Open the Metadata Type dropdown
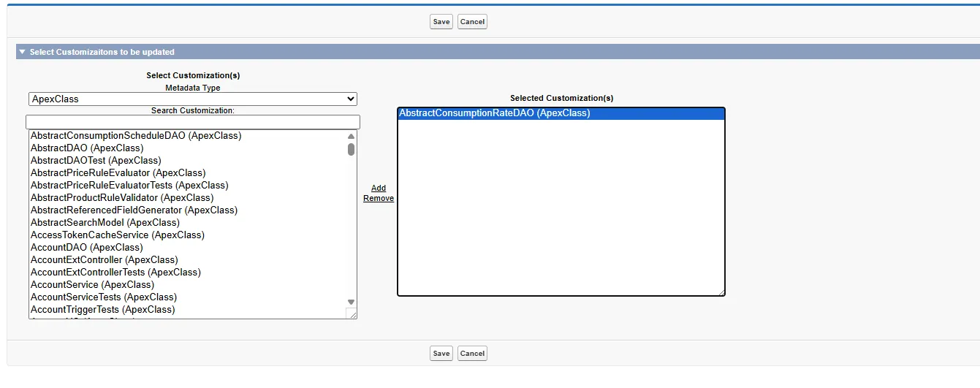Viewport: 980px width, 388px height. point(193,99)
